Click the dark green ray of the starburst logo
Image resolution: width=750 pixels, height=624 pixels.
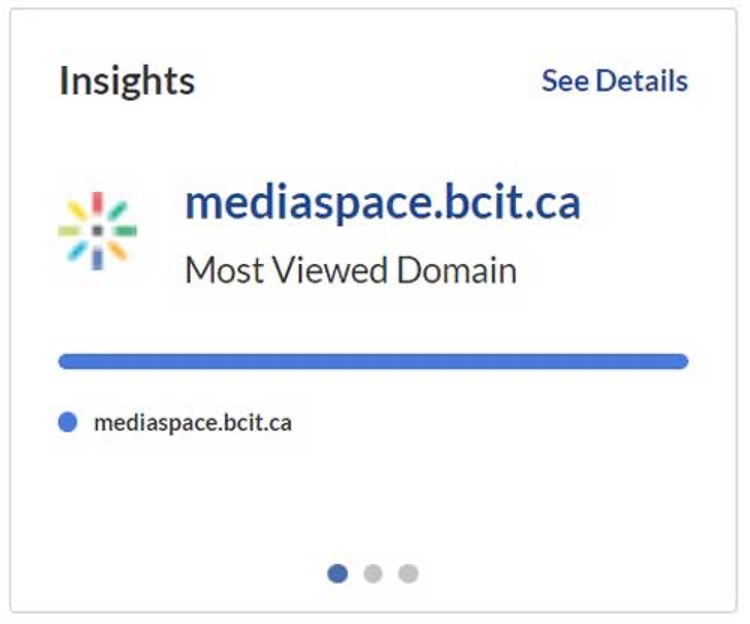[x=125, y=231]
